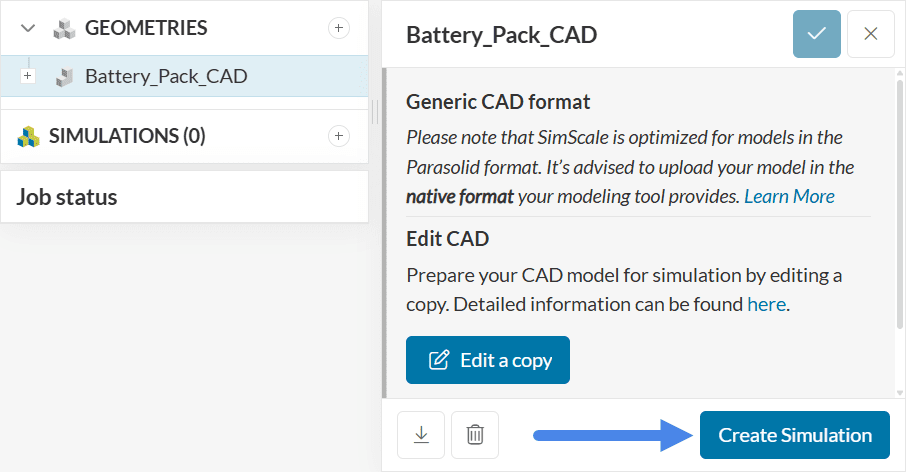Image resolution: width=906 pixels, height=472 pixels.
Task: Click the Battery_Pack_CAD geometry icon
Action: point(65,76)
